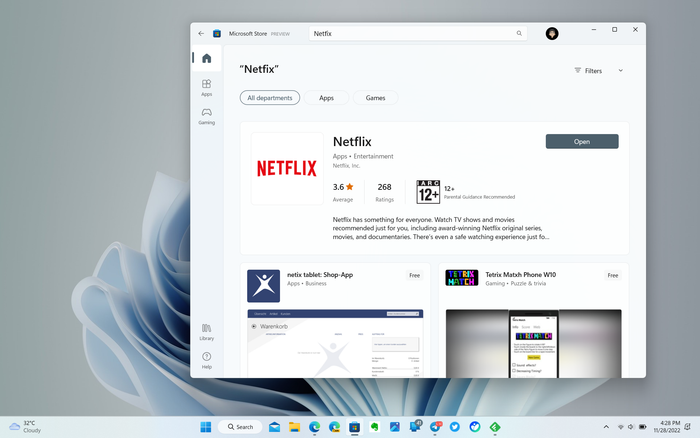Screen dimensions: 700x438
Task: Open the clock showing 4:28 PM
Action: tap(667, 427)
